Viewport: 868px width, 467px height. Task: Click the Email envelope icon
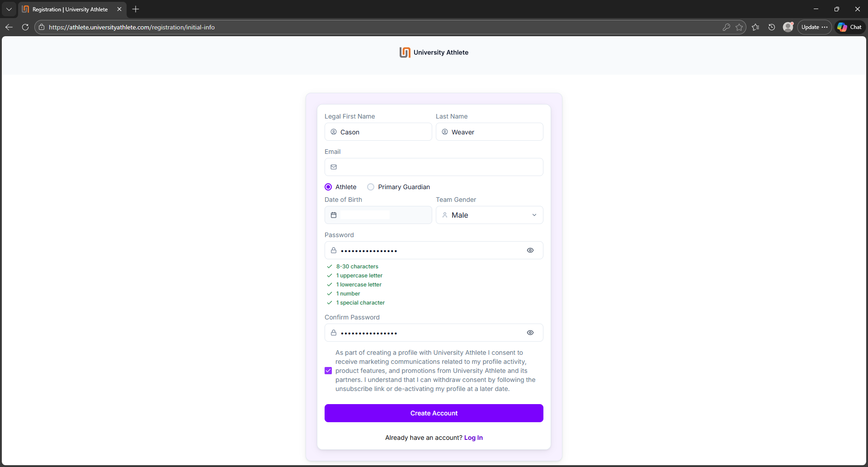(334, 167)
